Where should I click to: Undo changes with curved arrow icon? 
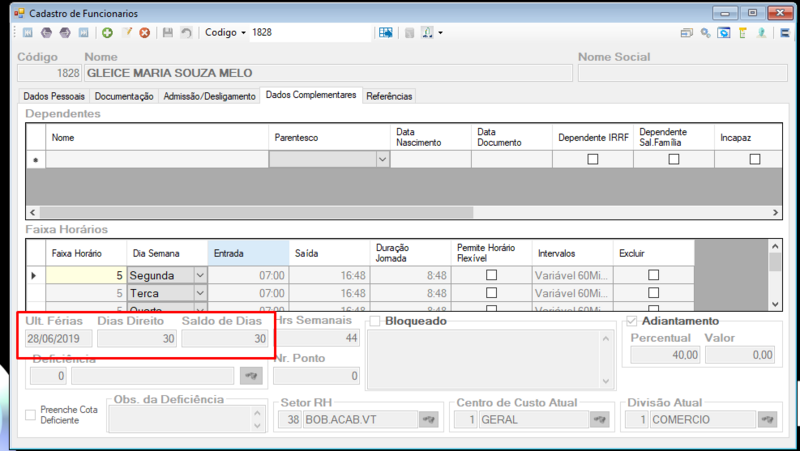point(186,33)
